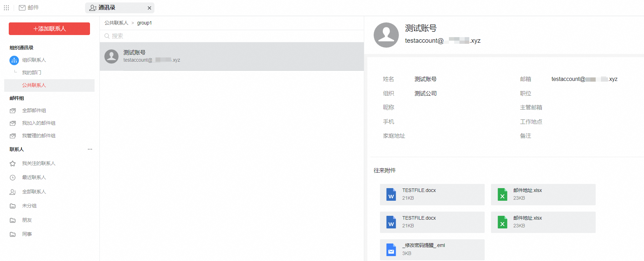The image size is (644, 261).
Task: Open first TESTFILE.docx attachment
Action: [x=432, y=194]
